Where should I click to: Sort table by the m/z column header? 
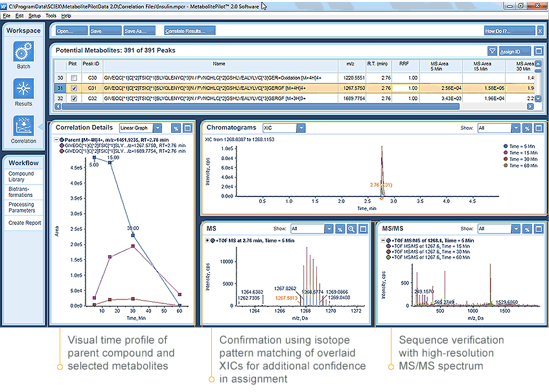coord(351,64)
